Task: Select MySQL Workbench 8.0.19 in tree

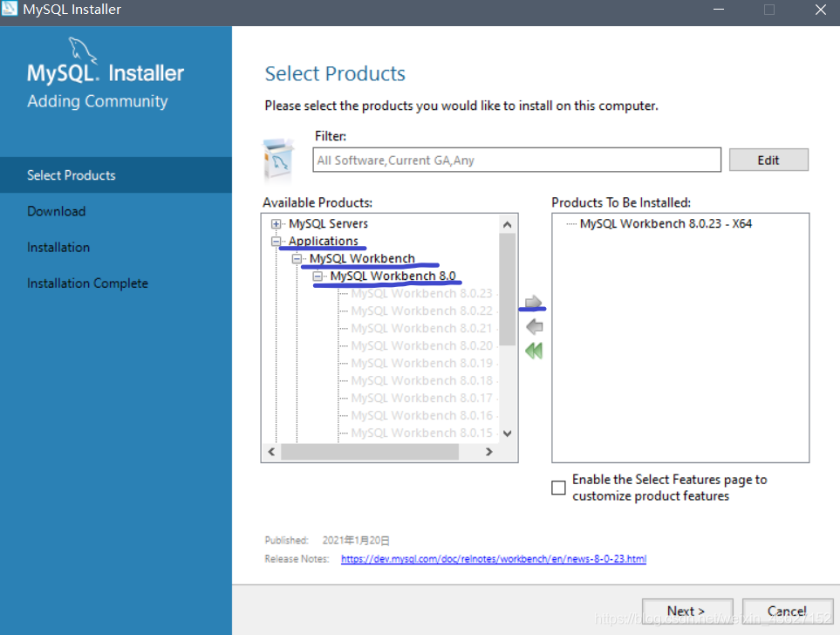Action: click(x=421, y=364)
